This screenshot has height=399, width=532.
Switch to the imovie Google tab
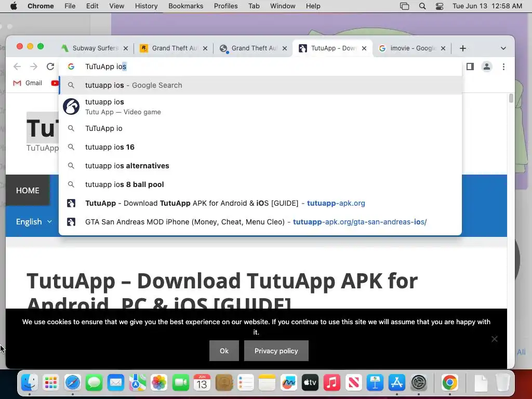(x=412, y=48)
